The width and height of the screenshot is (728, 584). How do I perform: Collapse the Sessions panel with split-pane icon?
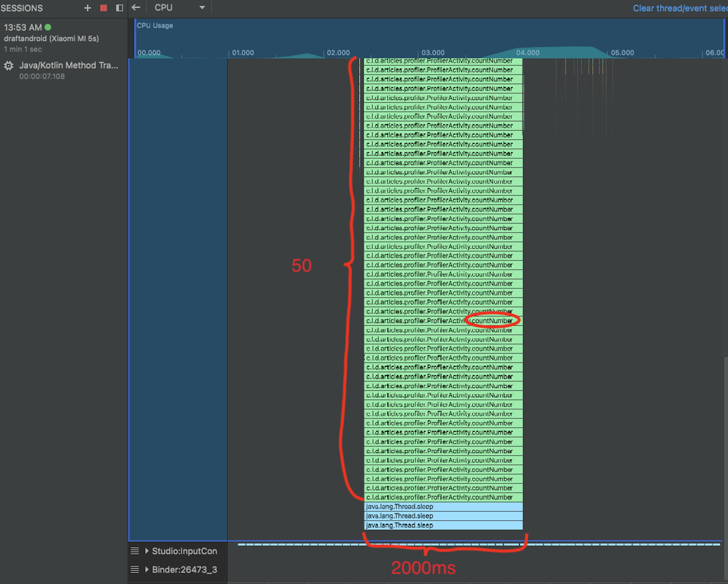coord(119,8)
